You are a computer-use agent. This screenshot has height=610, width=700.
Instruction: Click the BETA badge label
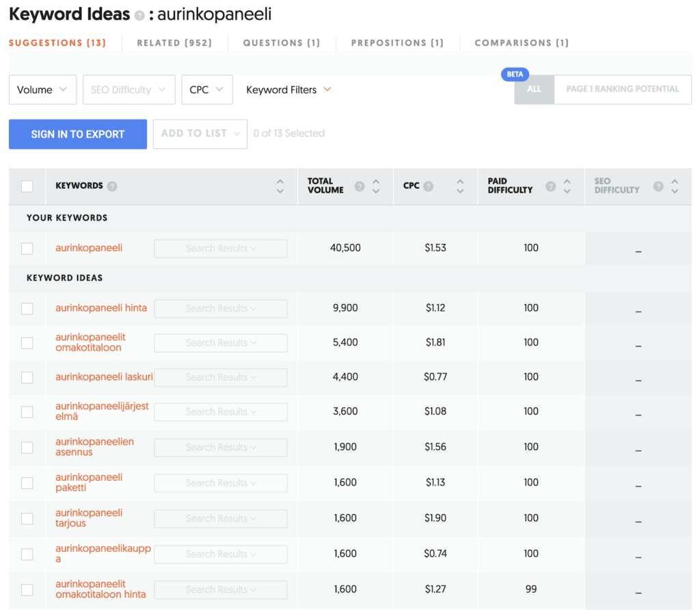tap(515, 74)
